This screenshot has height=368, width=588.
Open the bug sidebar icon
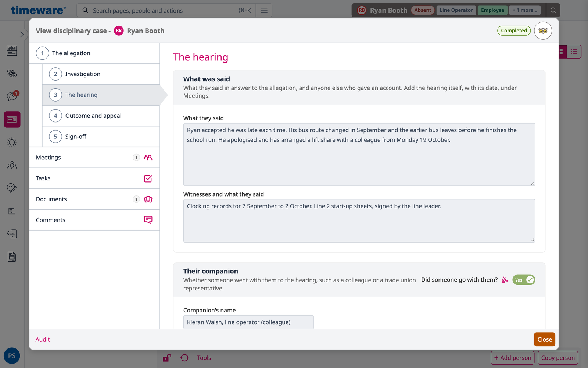12,73
